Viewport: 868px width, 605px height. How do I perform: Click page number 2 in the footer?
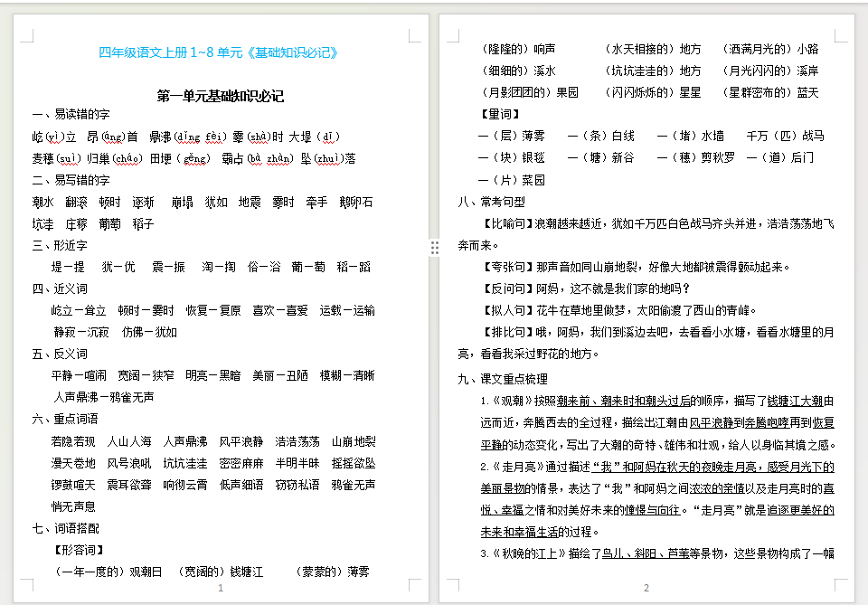[x=646, y=588]
